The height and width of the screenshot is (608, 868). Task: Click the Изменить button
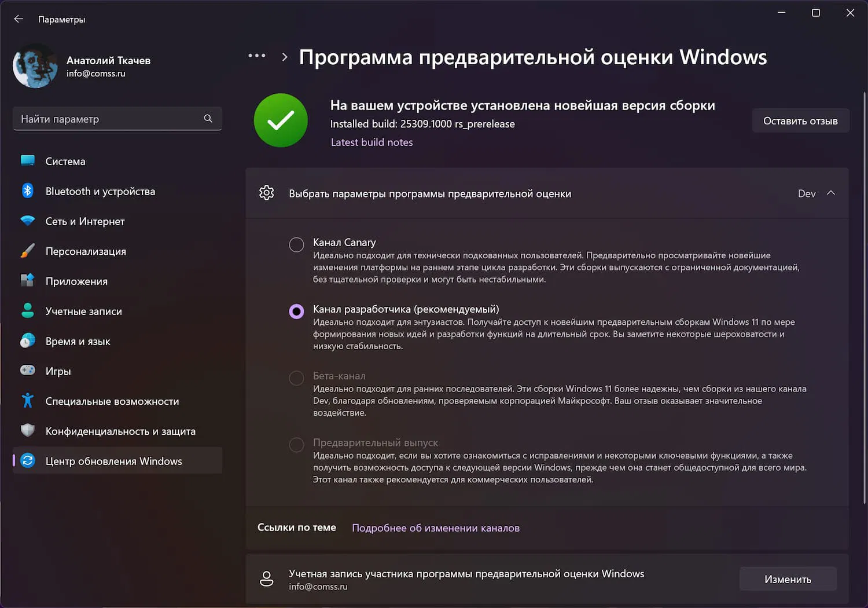coord(788,579)
